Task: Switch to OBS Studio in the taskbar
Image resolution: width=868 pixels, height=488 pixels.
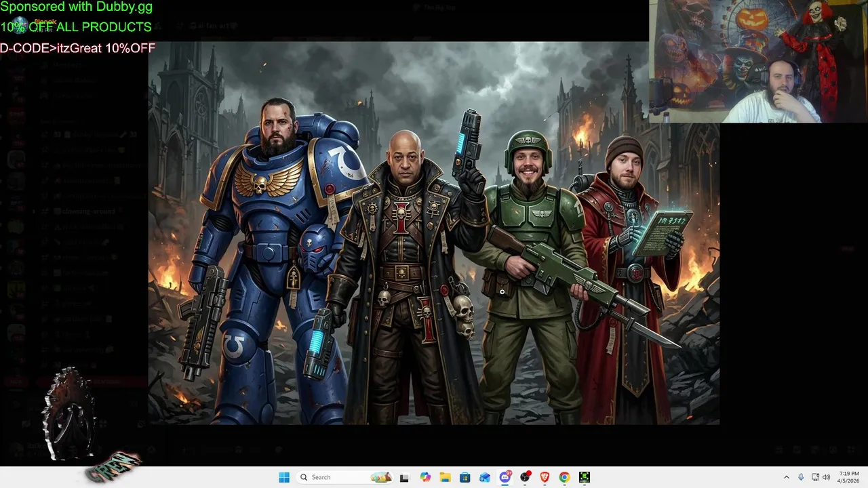Action: pyautogui.click(x=525, y=477)
